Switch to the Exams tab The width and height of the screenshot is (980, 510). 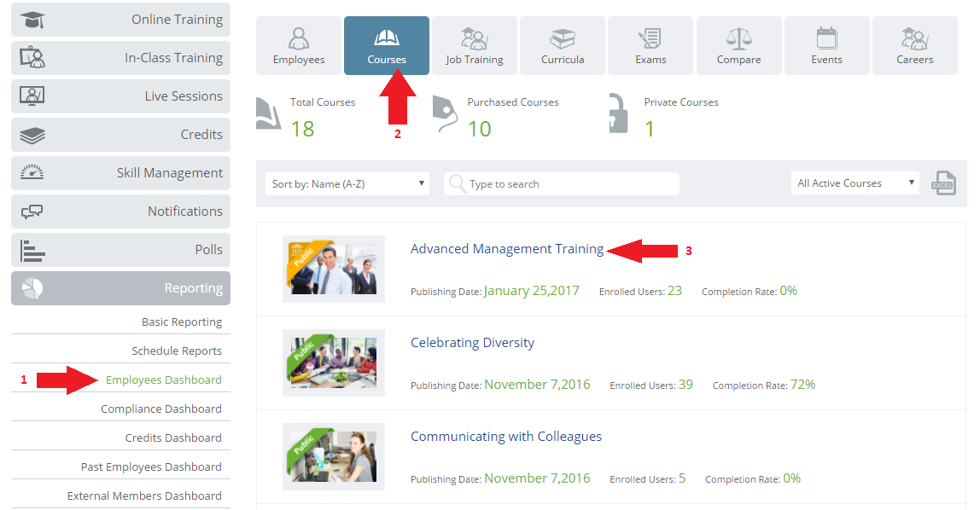(x=650, y=45)
